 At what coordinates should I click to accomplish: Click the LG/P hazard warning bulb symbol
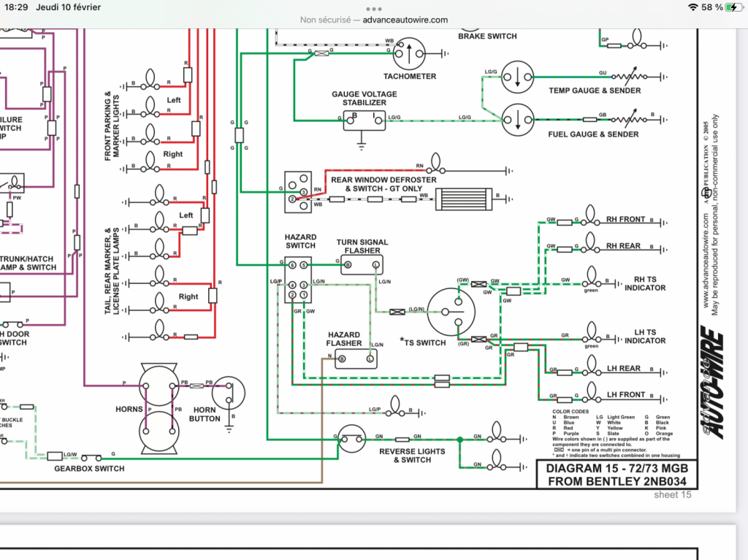pos(395,407)
